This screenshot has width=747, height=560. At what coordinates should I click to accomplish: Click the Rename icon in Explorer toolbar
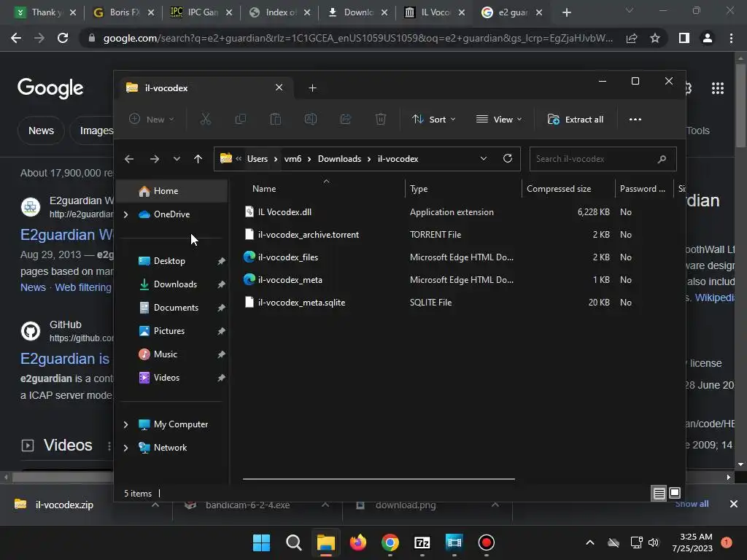(311, 119)
